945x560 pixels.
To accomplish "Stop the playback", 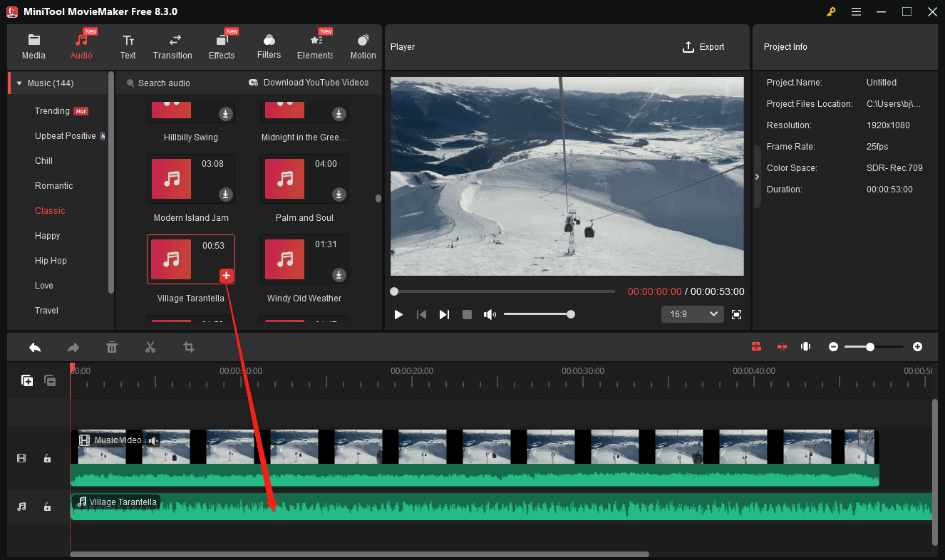I will click(x=467, y=314).
